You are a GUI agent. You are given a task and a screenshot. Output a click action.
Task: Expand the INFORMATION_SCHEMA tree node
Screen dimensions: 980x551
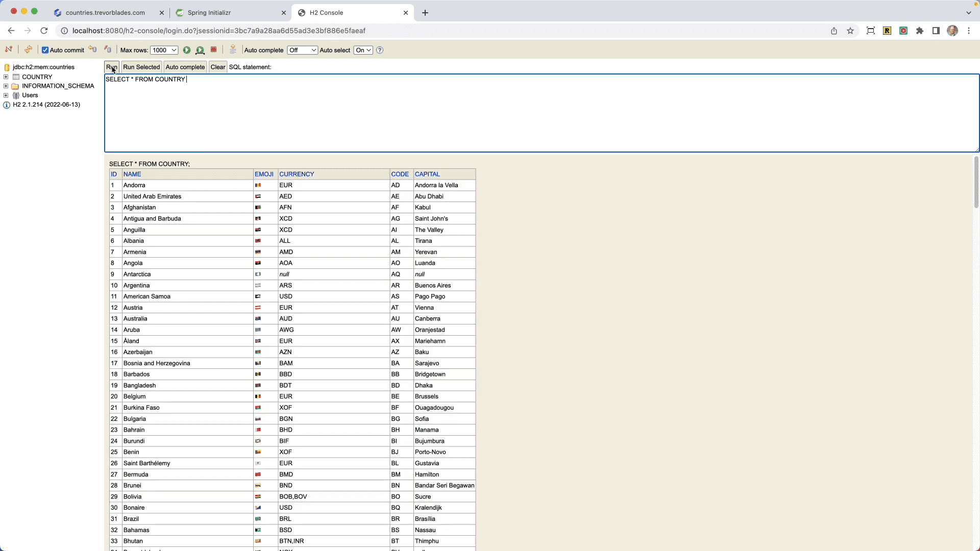[x=6, y=86]
